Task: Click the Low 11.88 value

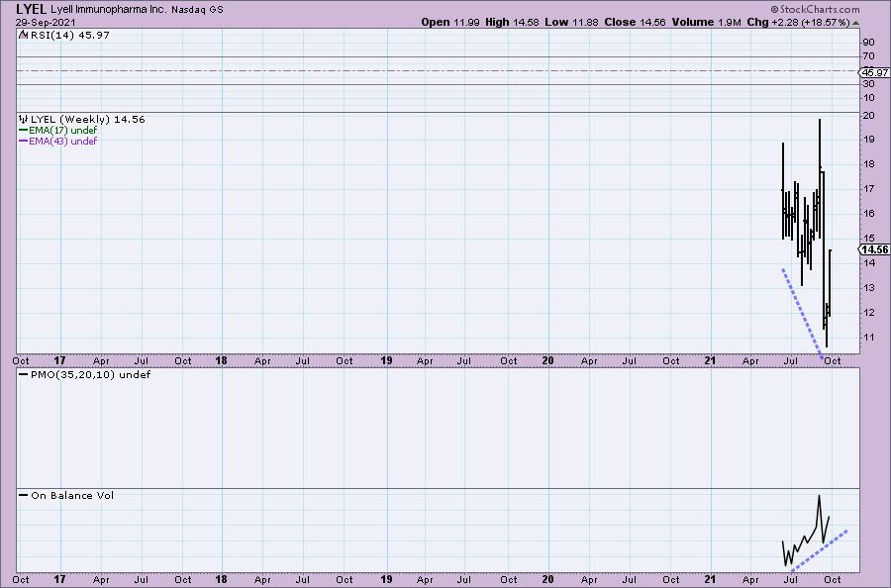Action: 571,22
